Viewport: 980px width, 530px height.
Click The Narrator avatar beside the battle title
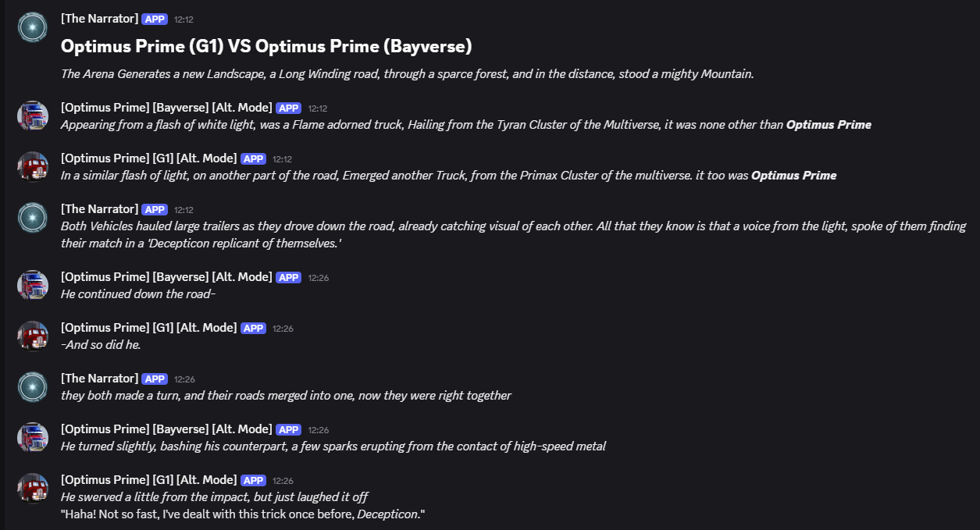pyautogui.click(x=33, y=27)
